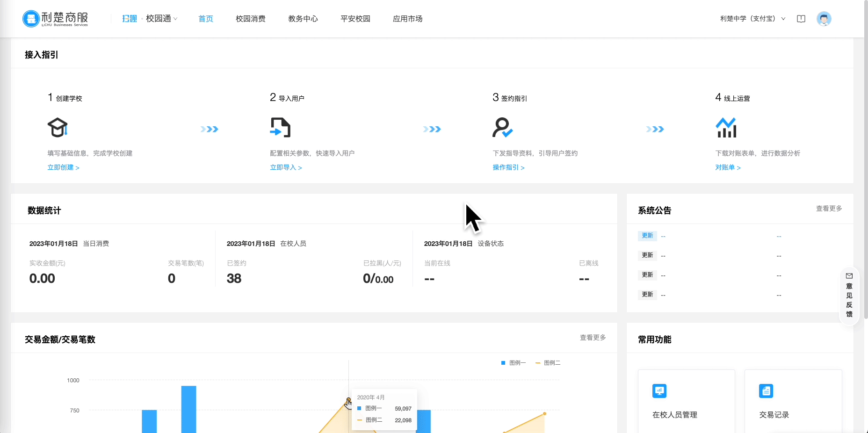Open the documentation book icon

click(x=801, y=19)
